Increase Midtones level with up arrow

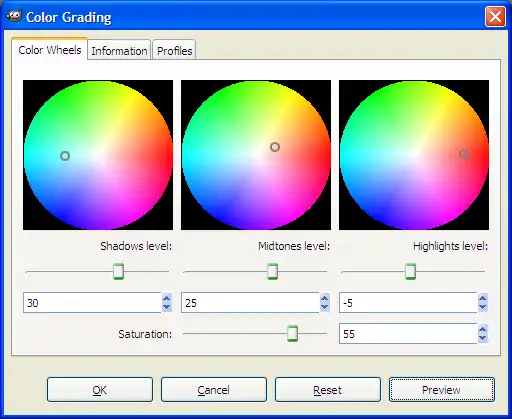coord(325,298)
